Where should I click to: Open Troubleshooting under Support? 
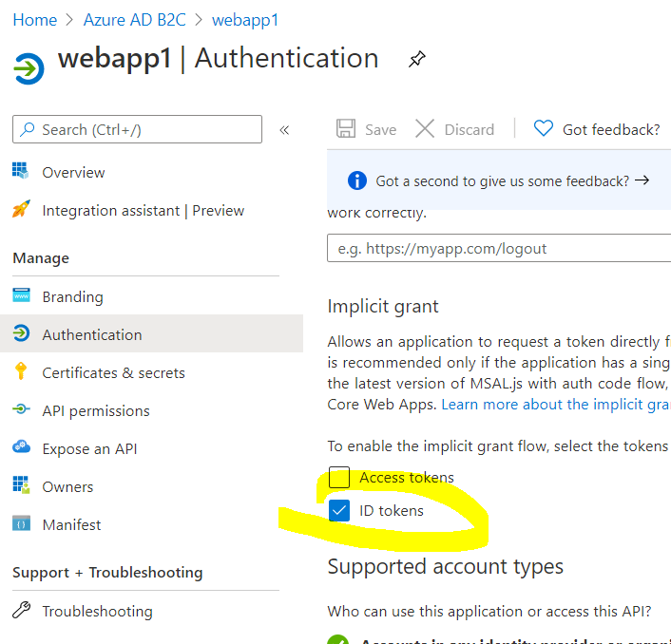point(97,612)
